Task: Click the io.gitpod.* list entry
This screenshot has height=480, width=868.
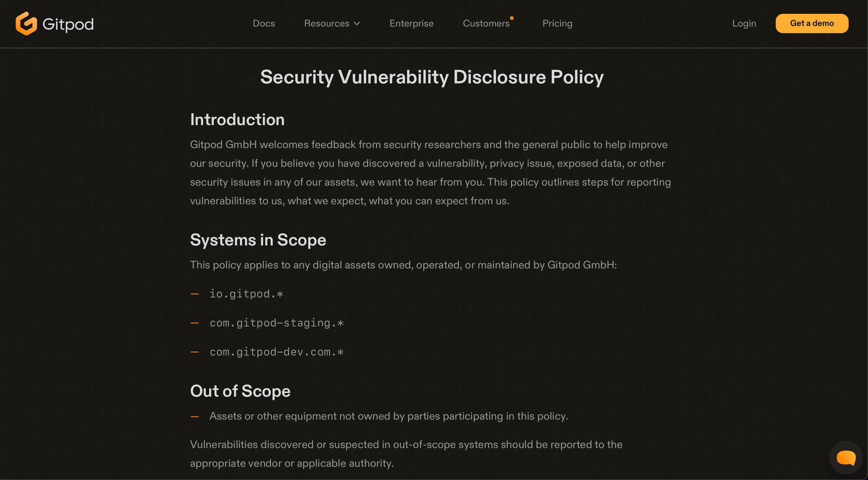Action: click(x=246, y=294)
